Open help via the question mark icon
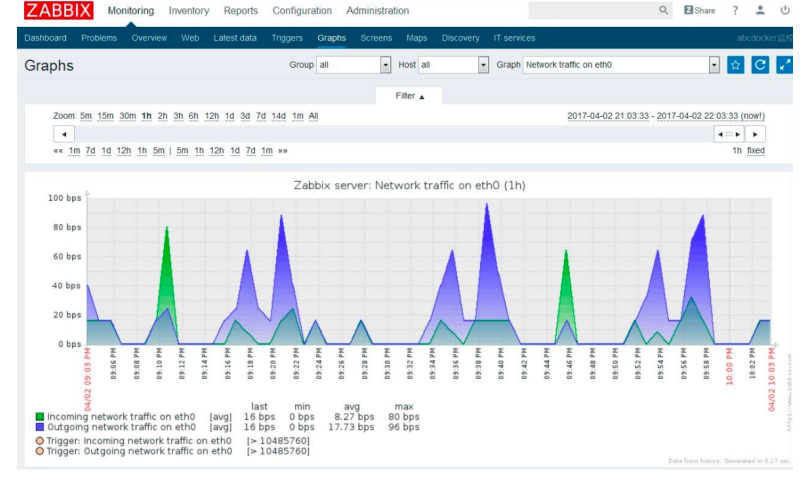This screenshot has width=807, height=477. pos(735,10)
